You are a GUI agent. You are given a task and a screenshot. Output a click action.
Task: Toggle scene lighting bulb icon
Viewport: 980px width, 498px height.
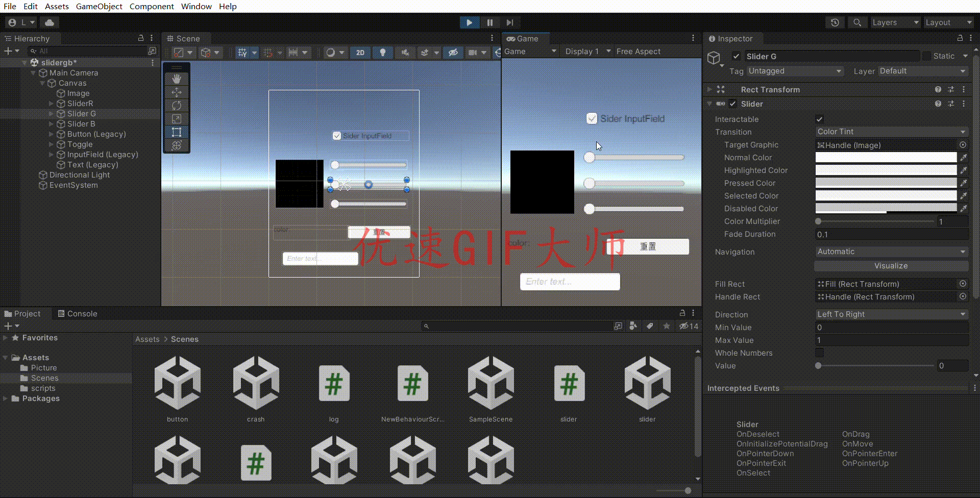(382, 53)
